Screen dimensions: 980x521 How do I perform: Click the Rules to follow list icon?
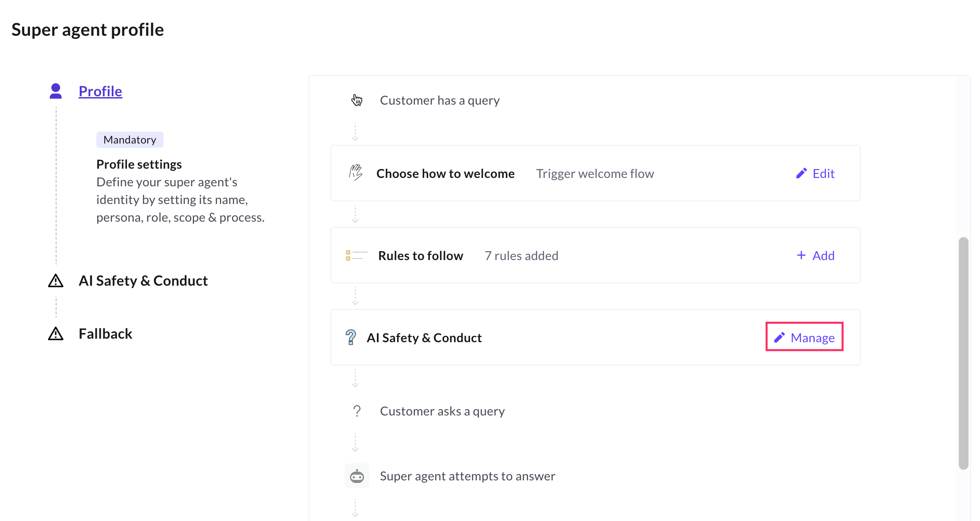(x=356, y=256)
